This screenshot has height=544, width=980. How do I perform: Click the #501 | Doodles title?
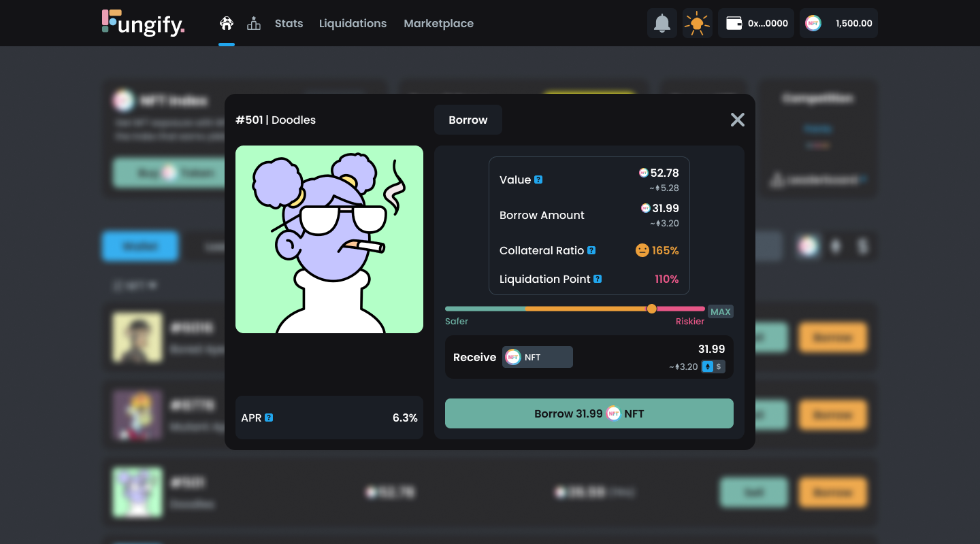[276, 120]
